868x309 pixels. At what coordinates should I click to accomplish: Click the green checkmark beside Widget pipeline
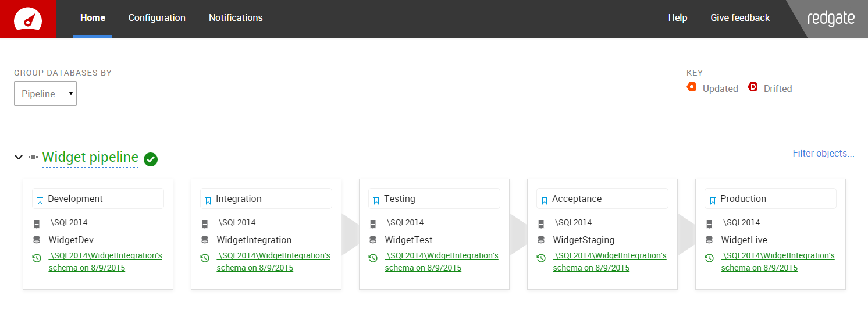[x=151, y=159]
